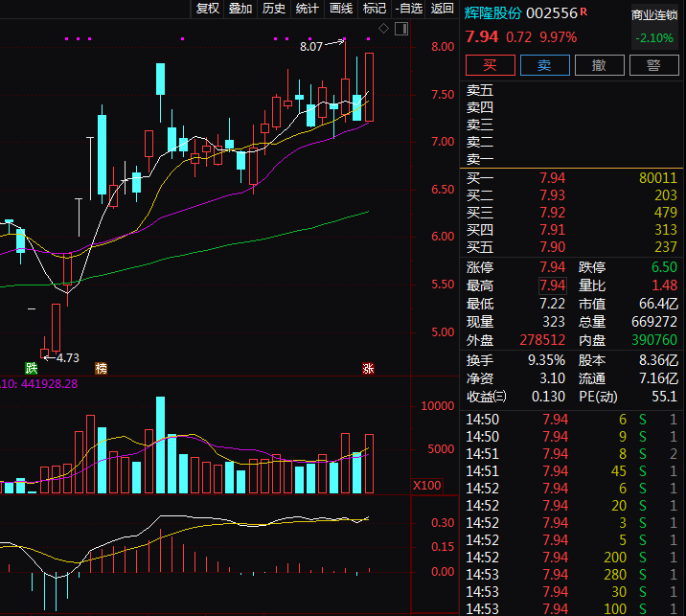Image resolution: width=686 pixels, height=616 pixels.
Task: Click the 14:51 trade with 45 lots
Action: pyautogui.click(x=571, y=471)
